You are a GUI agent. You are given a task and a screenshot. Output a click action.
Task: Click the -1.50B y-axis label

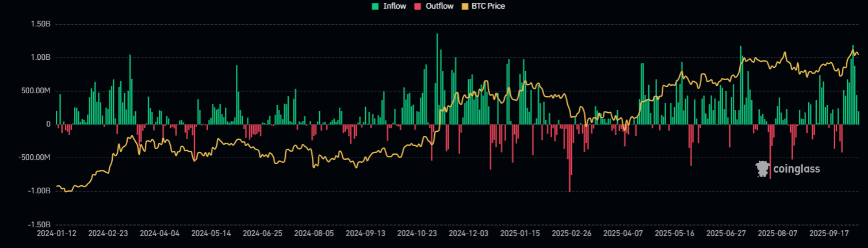point(38,224)
